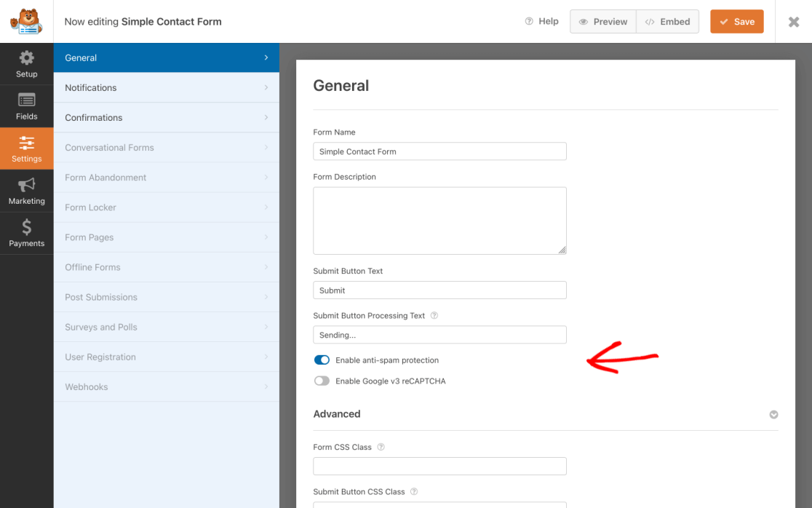Collapse the Advanced section arrow

[x=773, y=414]
